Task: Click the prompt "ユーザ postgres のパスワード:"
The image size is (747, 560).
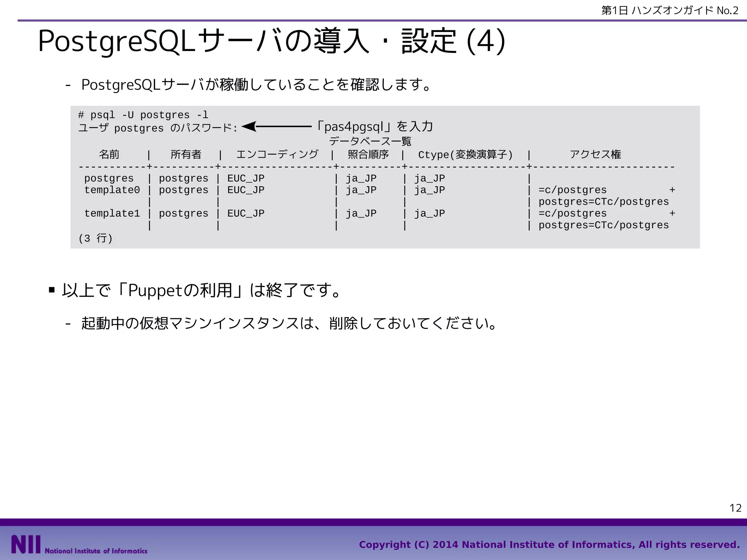Action: click(x=158, y=128)
